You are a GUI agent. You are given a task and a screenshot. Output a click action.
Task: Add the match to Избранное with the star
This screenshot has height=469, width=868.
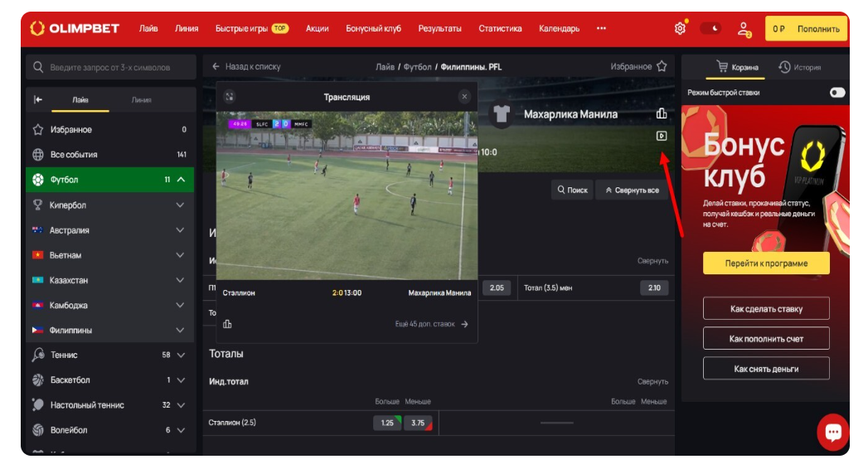(x=662, y=66)
